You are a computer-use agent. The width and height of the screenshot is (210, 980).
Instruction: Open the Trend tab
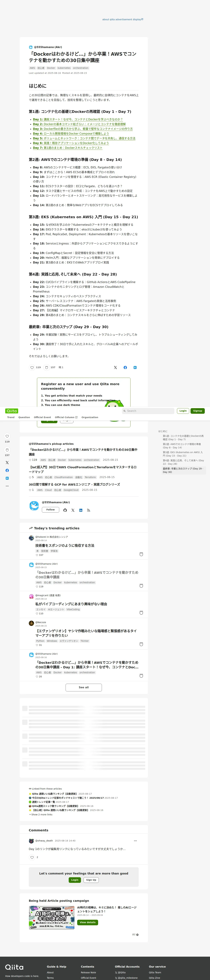[11, 417]
